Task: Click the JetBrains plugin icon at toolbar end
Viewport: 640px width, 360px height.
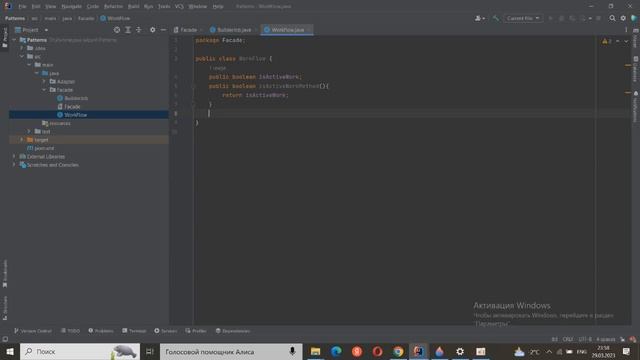Action: (x=634, y=18)
